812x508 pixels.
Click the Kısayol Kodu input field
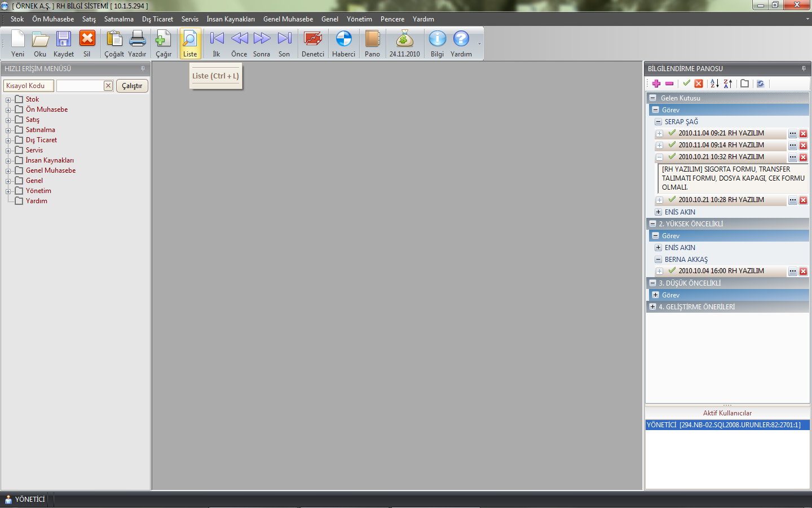(x=80, y=86)
